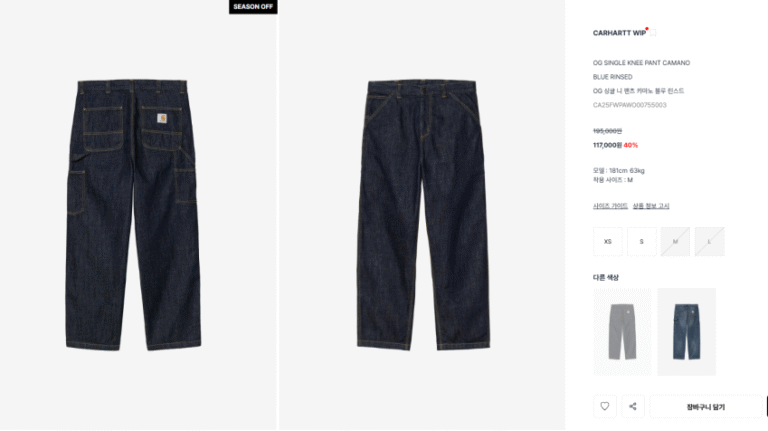This screenshot has height=431, width=768.
Task: Click the black button at the right edge
Action: [766, 407]
